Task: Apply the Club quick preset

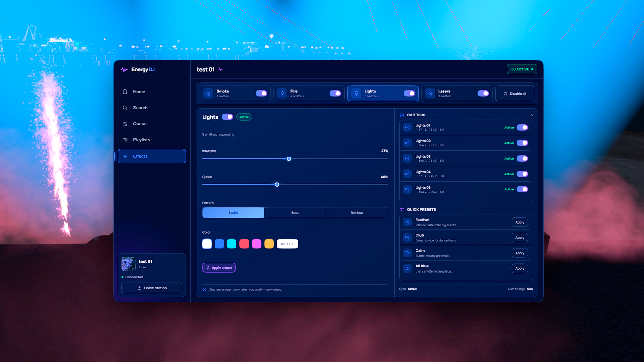Action: [520, 238]
